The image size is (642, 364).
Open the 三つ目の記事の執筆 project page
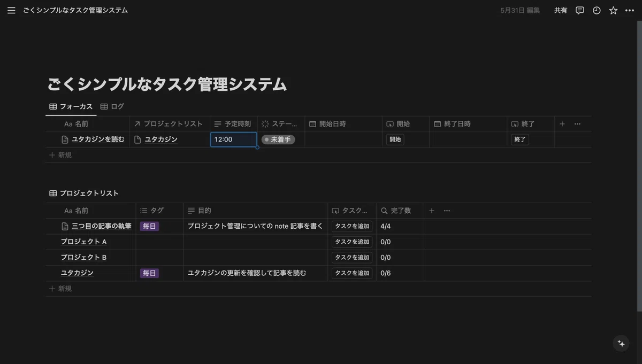tap(102, 226)
